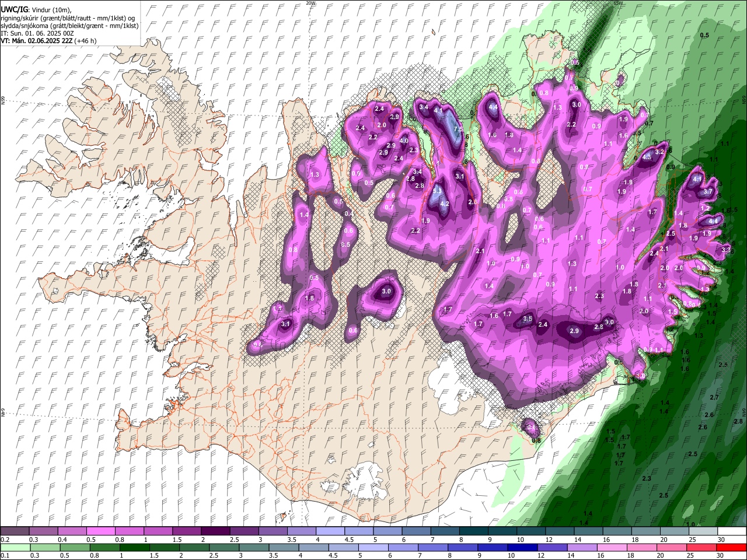Image resolution: width=747 pixels, height=560 pixels.
Task: Select the 4.2 precipitation label
Action: [444, 204]
